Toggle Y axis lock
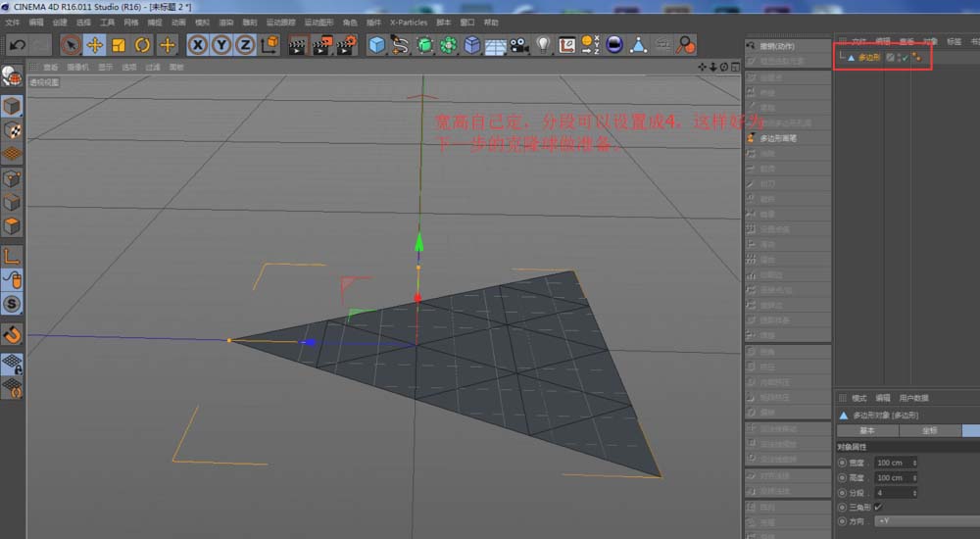 pyautogui.click(x=221, y=45)
